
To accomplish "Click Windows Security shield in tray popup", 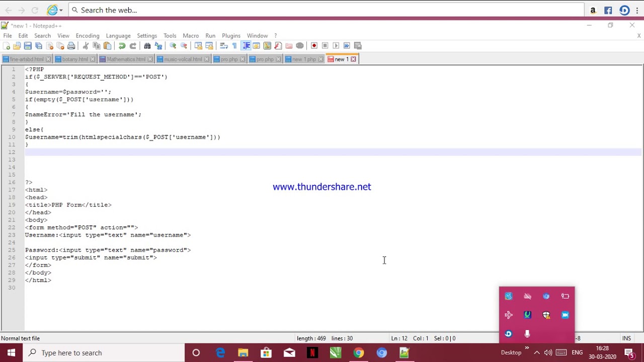I will 546,315.
